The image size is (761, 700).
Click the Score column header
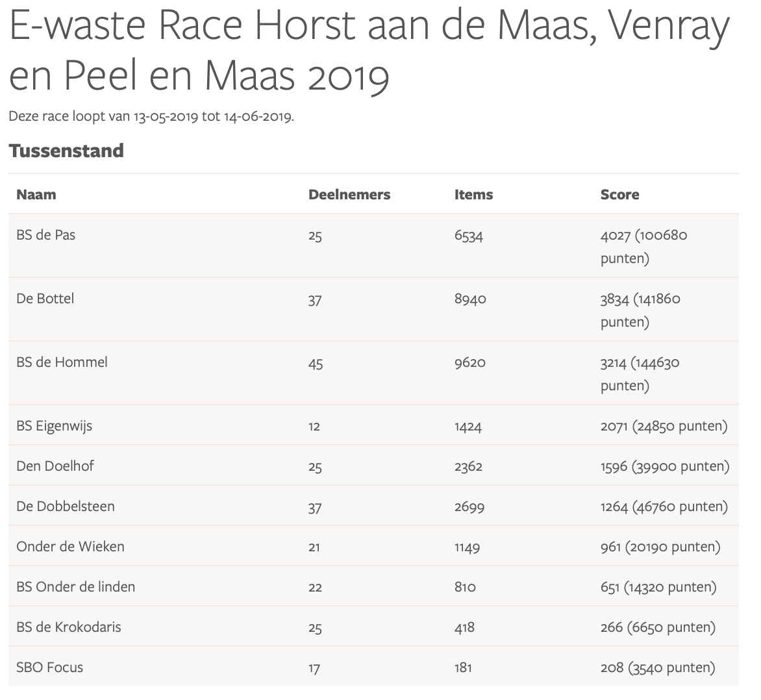[x=619, y=195]
